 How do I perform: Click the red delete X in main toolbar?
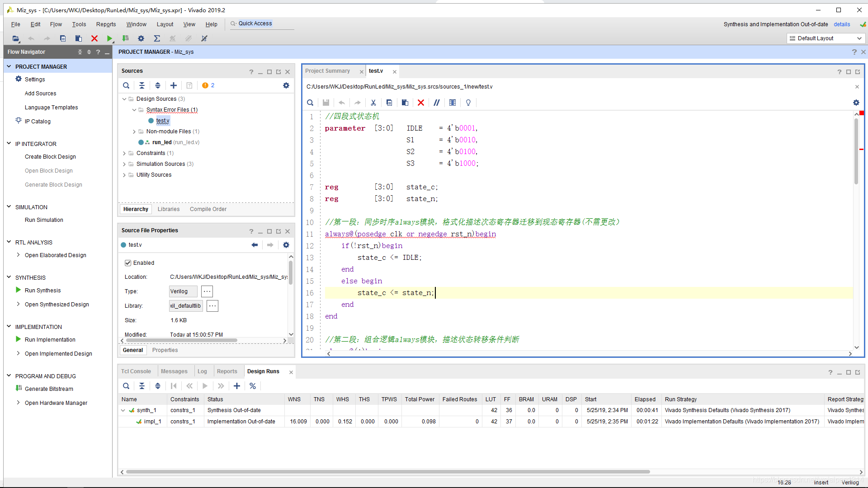tap(94, 38)
